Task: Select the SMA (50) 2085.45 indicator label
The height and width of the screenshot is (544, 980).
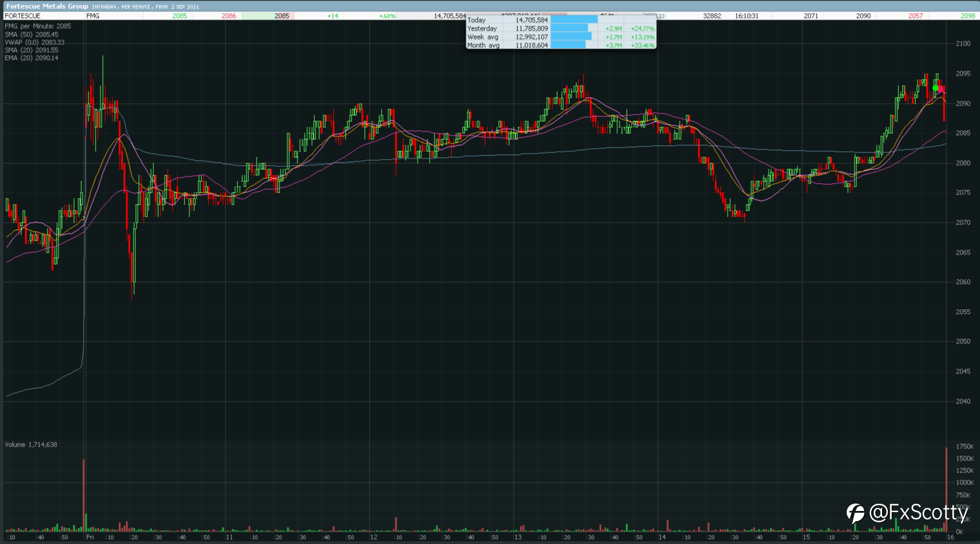Action: (x=31, y=35)
